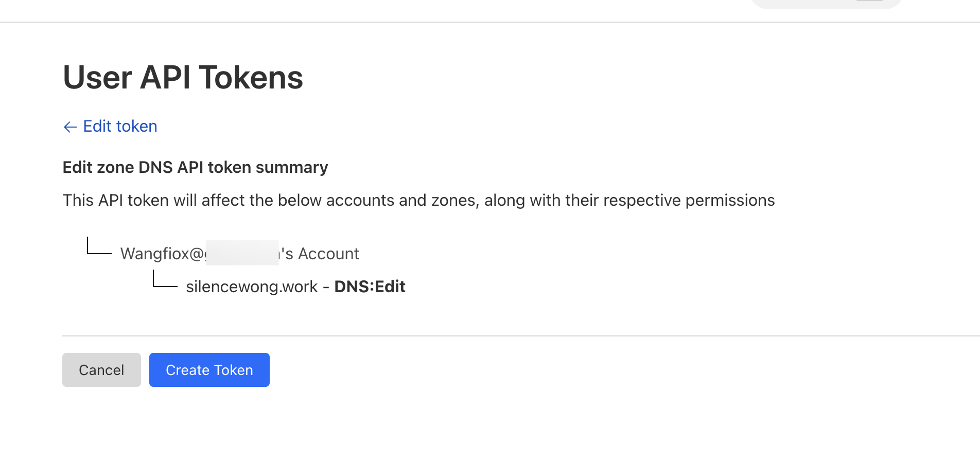Click the "'s Account" text after the redaction
Viewport: 980px width, 463px height.
[x=320, y=254]
